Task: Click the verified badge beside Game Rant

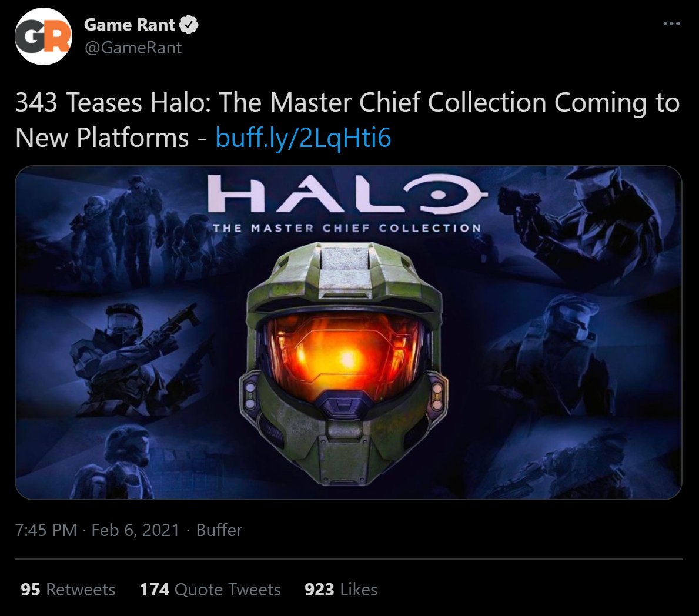Action: 189,25
